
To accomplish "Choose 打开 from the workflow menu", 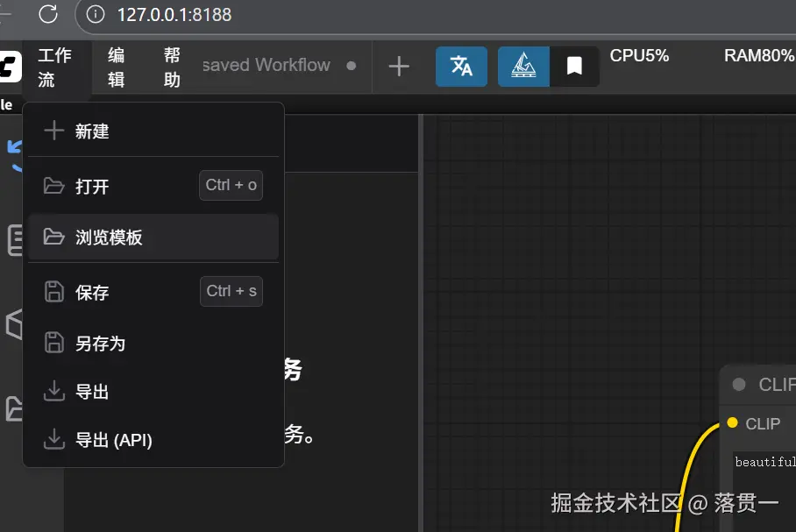I will 153,186.
